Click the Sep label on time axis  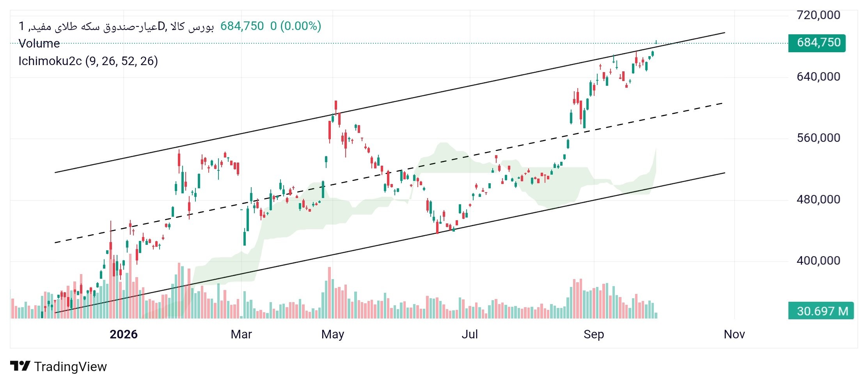(594, 334)
